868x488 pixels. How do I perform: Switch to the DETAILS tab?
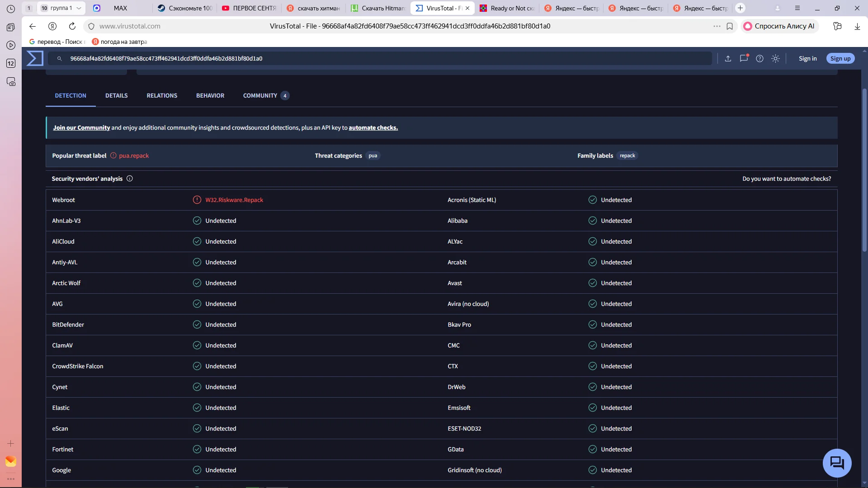click(x=117, y=95)
